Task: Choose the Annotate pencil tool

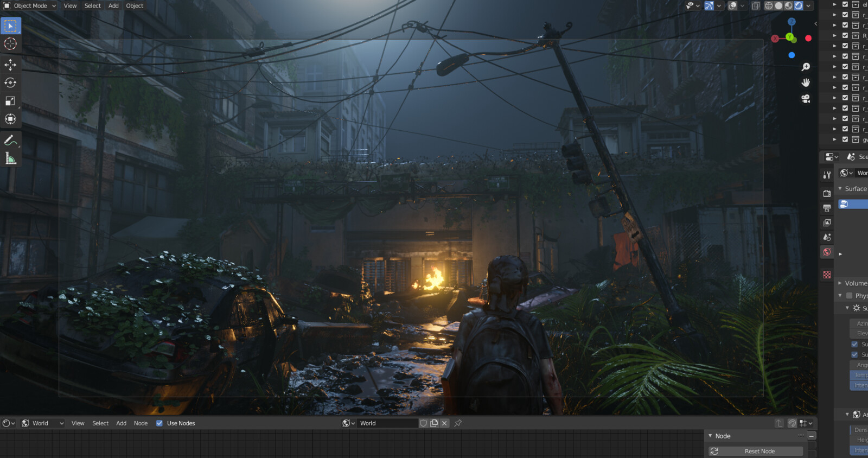Action: 10,141
